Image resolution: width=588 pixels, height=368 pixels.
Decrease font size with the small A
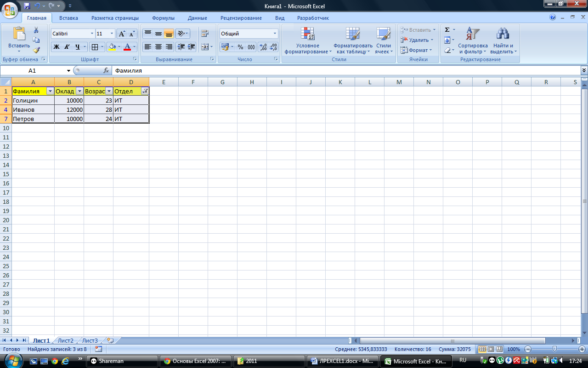(x=132, y=34)
